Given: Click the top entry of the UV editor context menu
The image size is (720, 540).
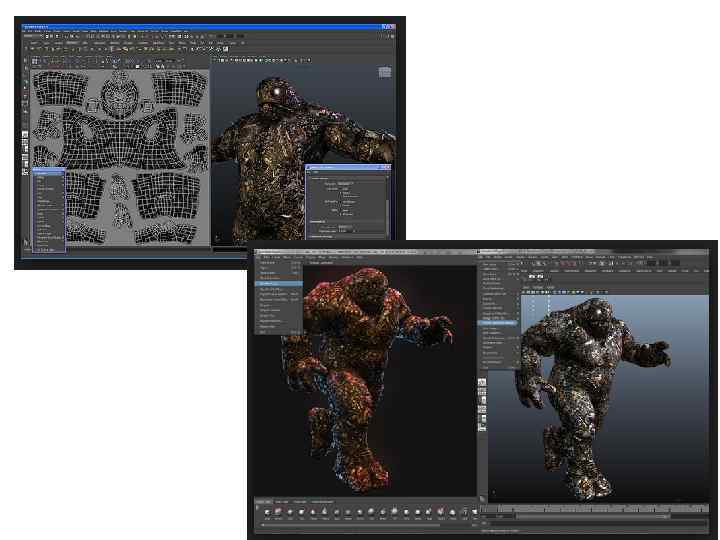Looking at the screenshot, I should 48,171.
